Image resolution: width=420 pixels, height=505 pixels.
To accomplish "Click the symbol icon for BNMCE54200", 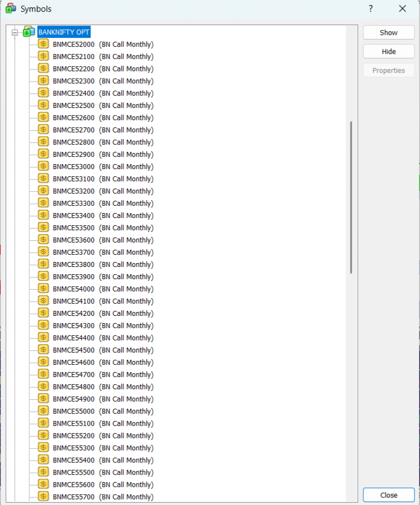I will pos(43,314).
